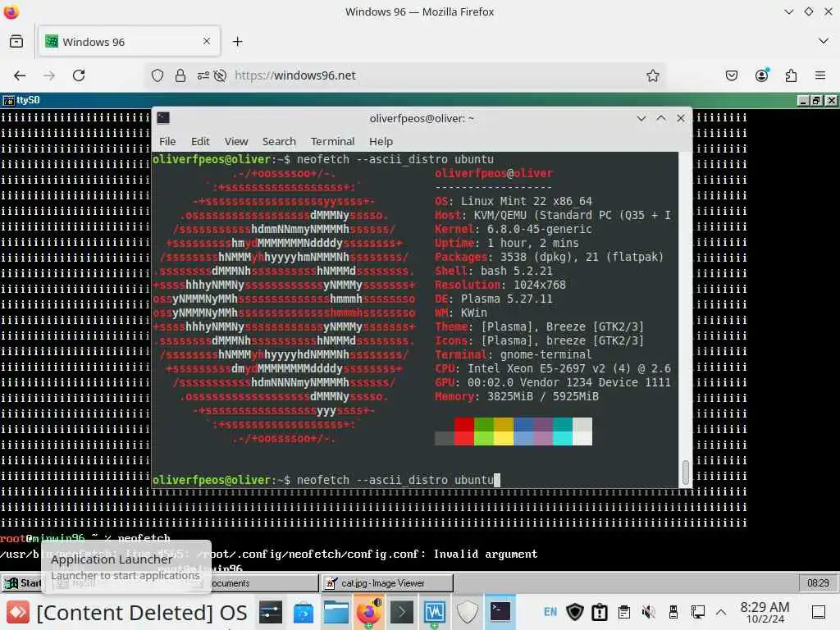Close the Windows 96 tab

(207, 41)
